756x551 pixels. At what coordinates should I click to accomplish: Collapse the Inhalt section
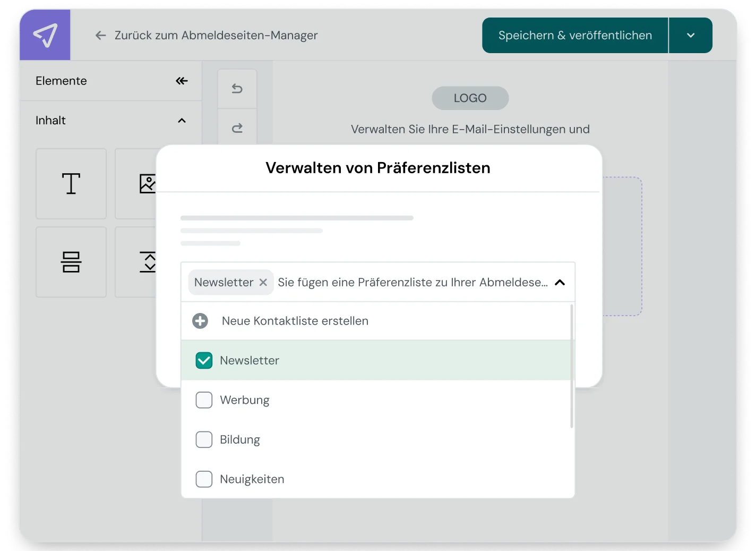pyautogui.click(x=182, y=121)
